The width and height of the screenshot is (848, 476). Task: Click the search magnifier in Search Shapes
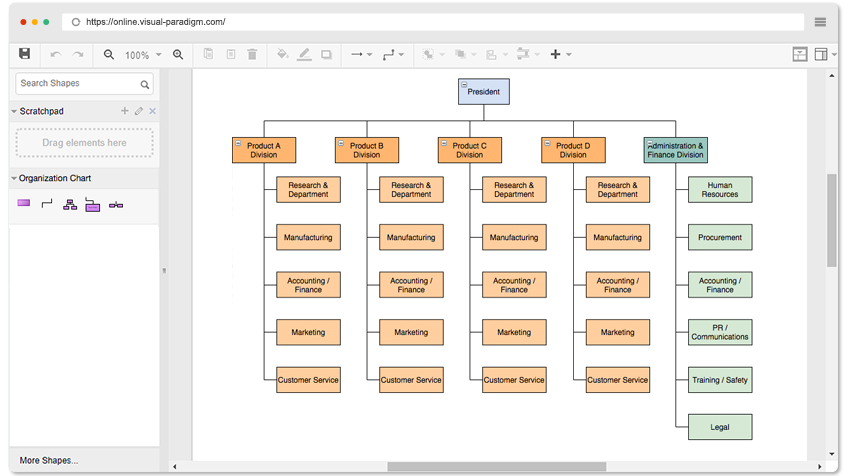pos(145,85)
